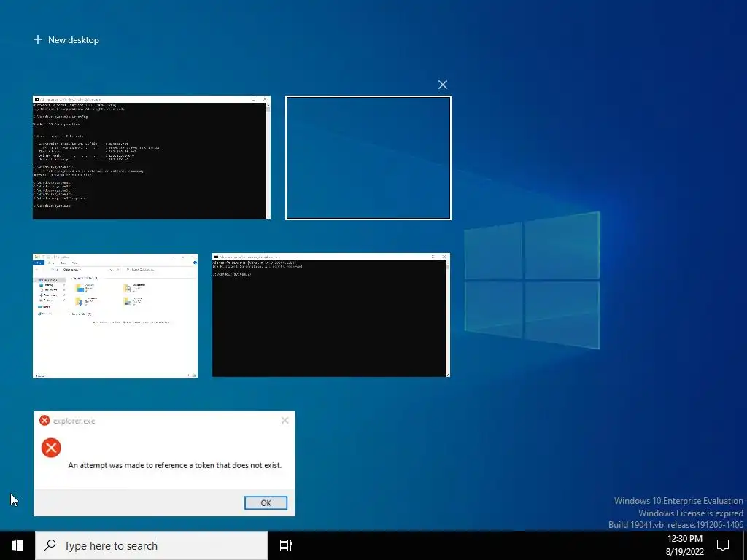Image resolution: width=747 pixels, height=560 pixels.
Task: Select the highlighted empty blue window thumbnail
Action: click(x=368, y=158)
